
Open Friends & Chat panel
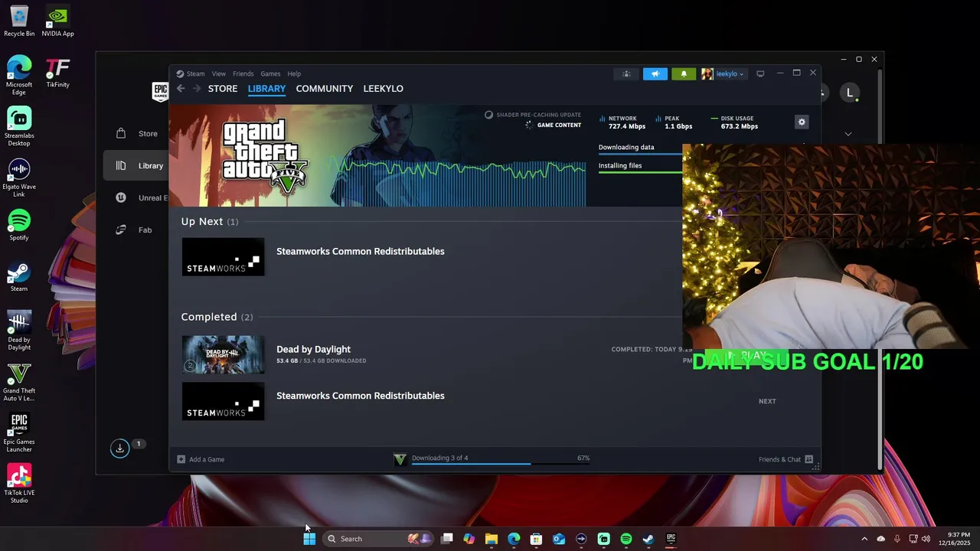point(786,459)
